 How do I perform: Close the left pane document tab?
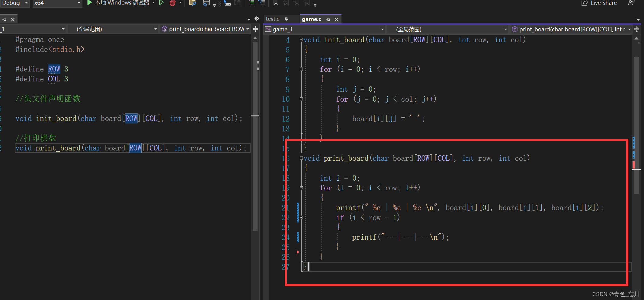coord(13,20)
